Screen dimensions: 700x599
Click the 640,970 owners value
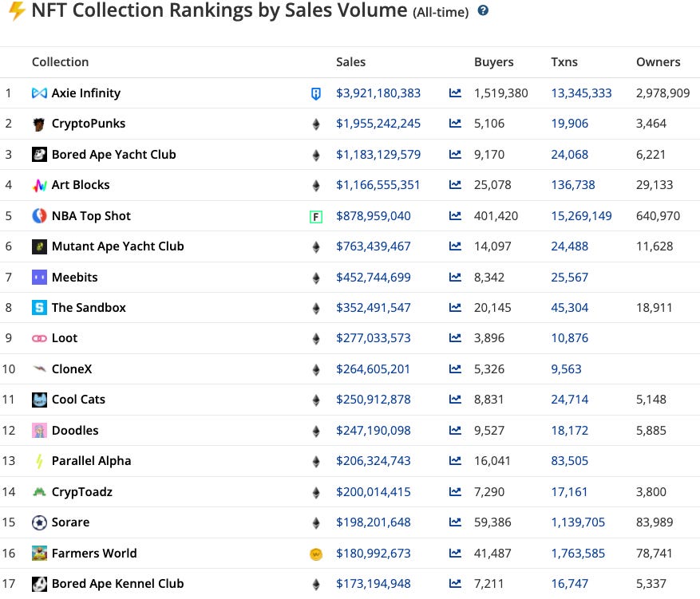(x=658, y=216)
